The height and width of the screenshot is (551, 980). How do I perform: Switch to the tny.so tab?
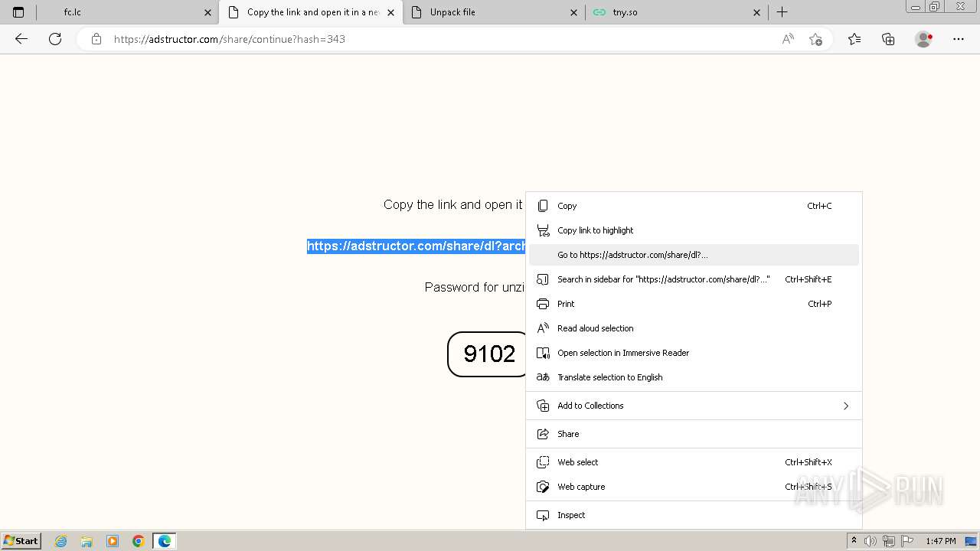coord(676,12)
